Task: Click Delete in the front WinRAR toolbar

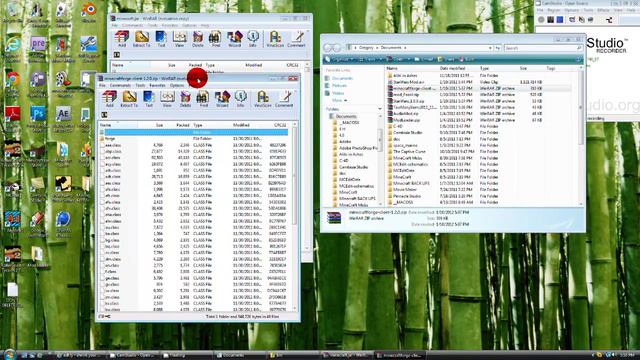Action: (185, 99)
